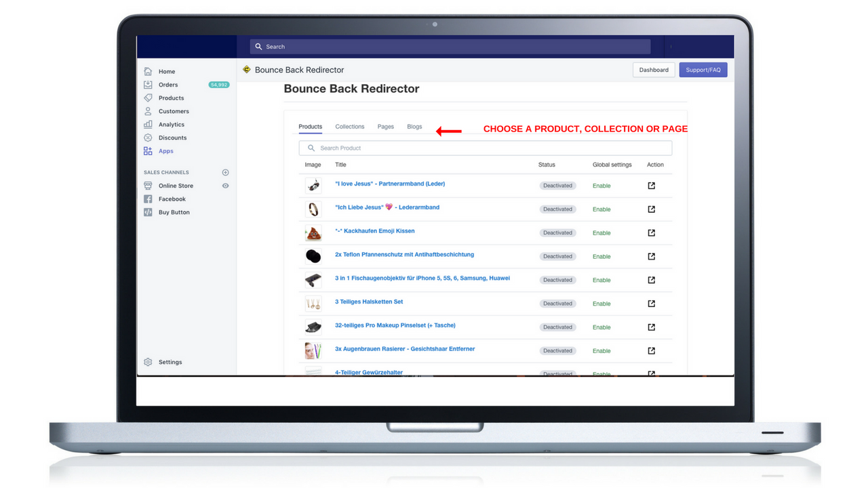Image resolution: width=868 pixels, height=488 pixels.
Task: Click the Buy Button channel icon
Action: (x=148, y=211)
